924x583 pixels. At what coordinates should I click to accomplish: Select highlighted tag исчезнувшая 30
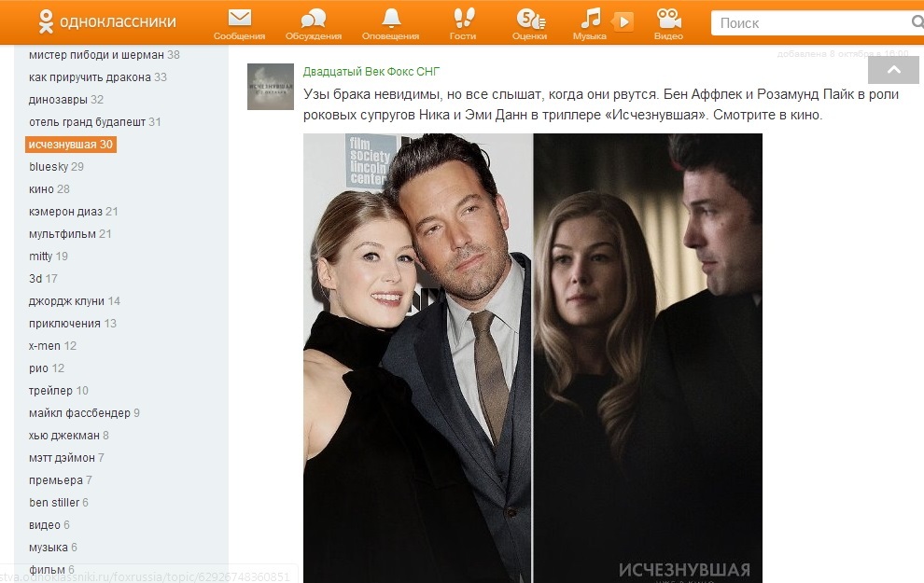71,145
